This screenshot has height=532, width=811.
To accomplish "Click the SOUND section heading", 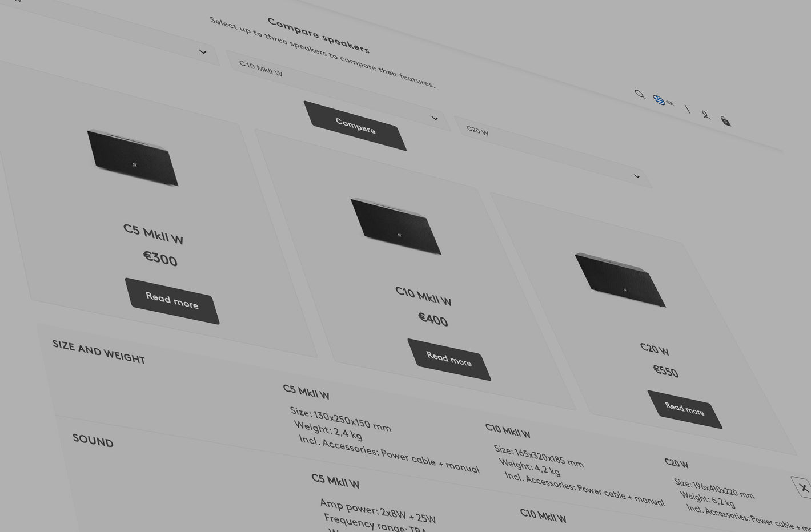I will click(x=93, y=441).
